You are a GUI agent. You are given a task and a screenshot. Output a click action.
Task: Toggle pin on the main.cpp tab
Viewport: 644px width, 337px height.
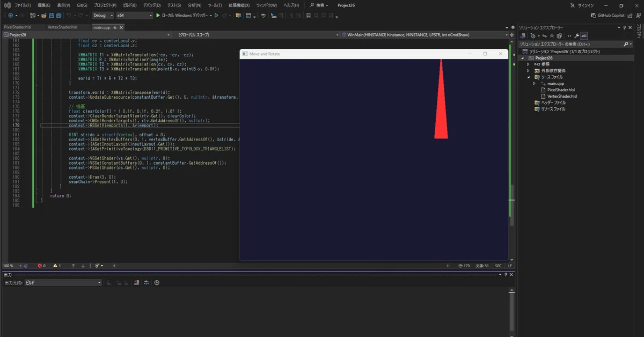(115, 27)
